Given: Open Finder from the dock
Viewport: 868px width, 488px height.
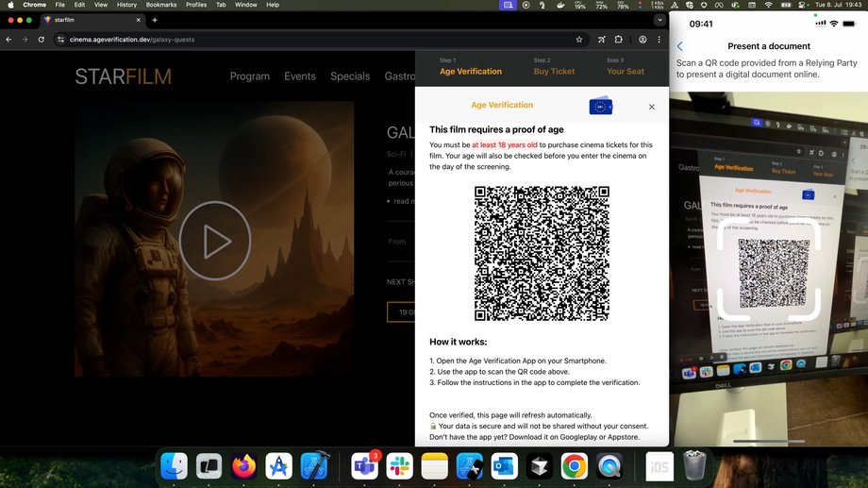Looking at the screenshot, I should point(174,466).
